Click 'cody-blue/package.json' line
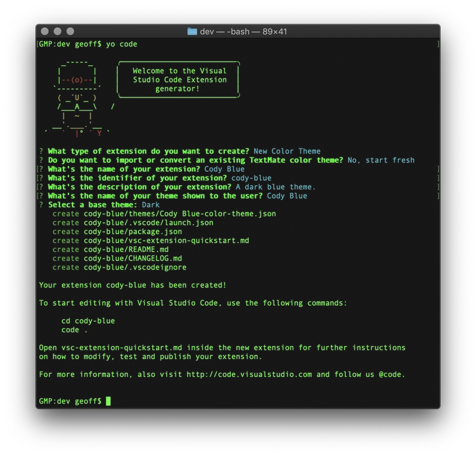The image size is (476, 456). (133, 232)
